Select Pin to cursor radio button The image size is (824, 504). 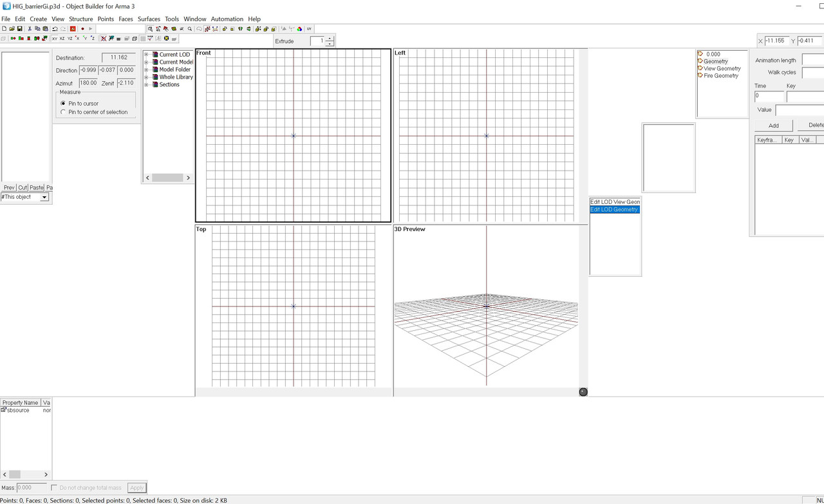63,103
